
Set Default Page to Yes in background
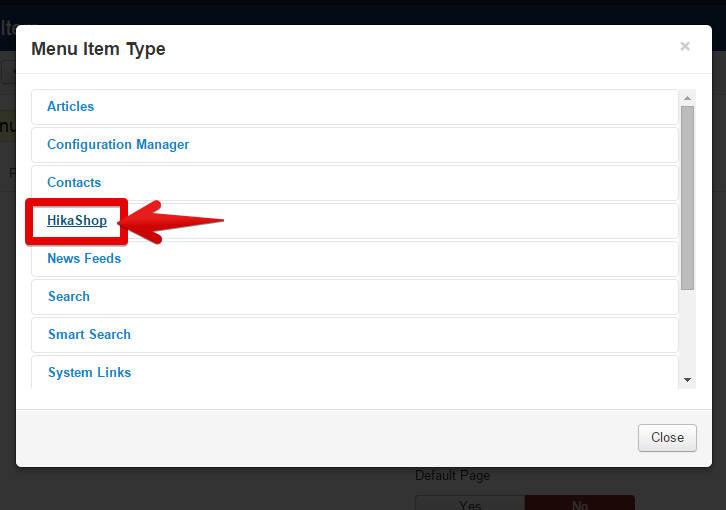[x=470, y=503]
